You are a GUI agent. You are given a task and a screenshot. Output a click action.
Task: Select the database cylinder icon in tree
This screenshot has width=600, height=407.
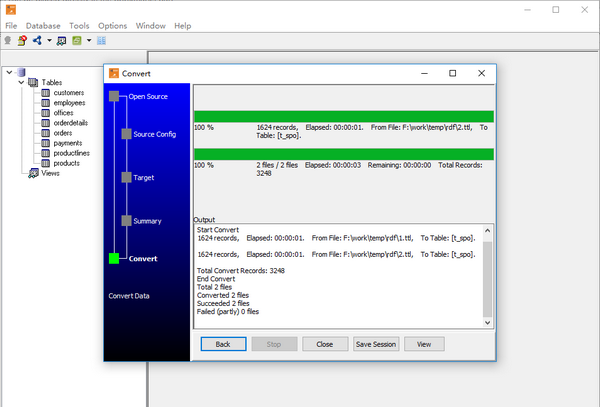[21, 72]
